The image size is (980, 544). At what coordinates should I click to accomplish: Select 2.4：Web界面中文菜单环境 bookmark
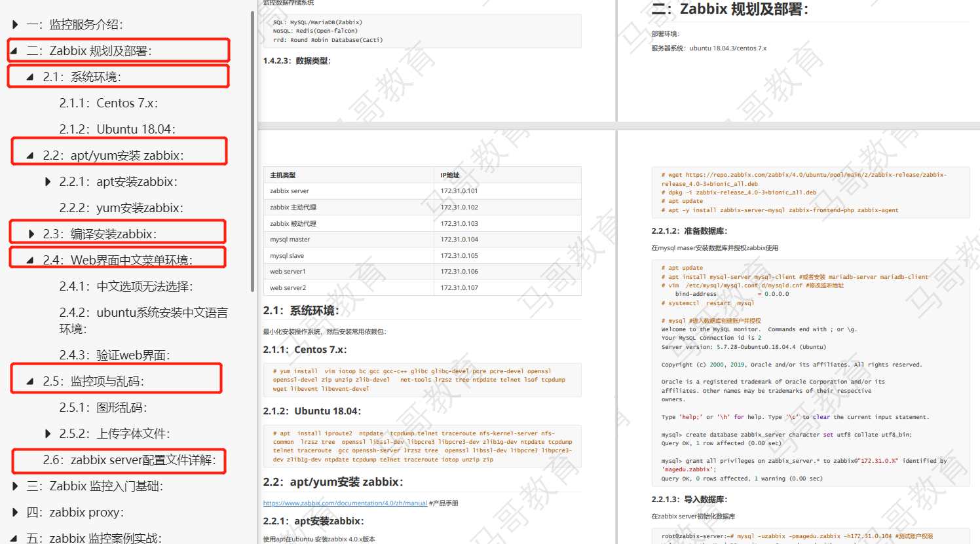(118, 261)
